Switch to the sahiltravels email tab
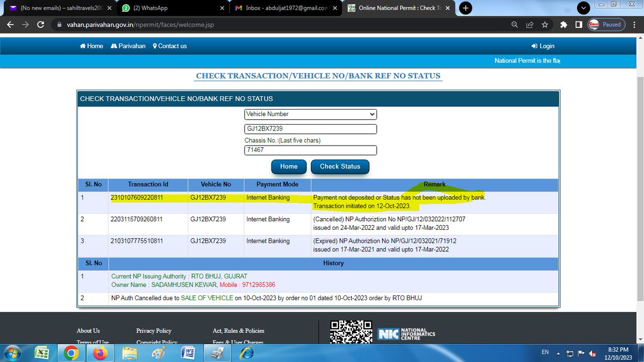Viewport: 644px width, 362px height. 60,8
